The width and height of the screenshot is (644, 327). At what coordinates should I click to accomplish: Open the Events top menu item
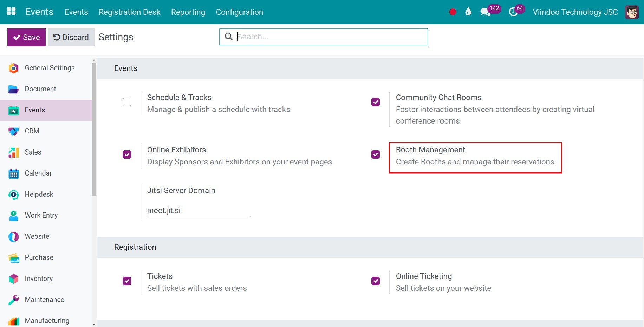76,12
